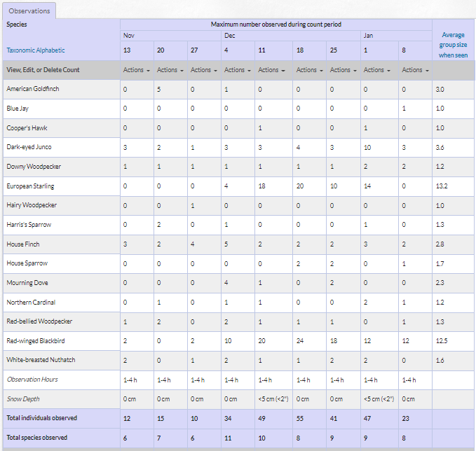
Task: Open Actions dropdown for Nov 13 count
Action: click(x=137, y=70)
